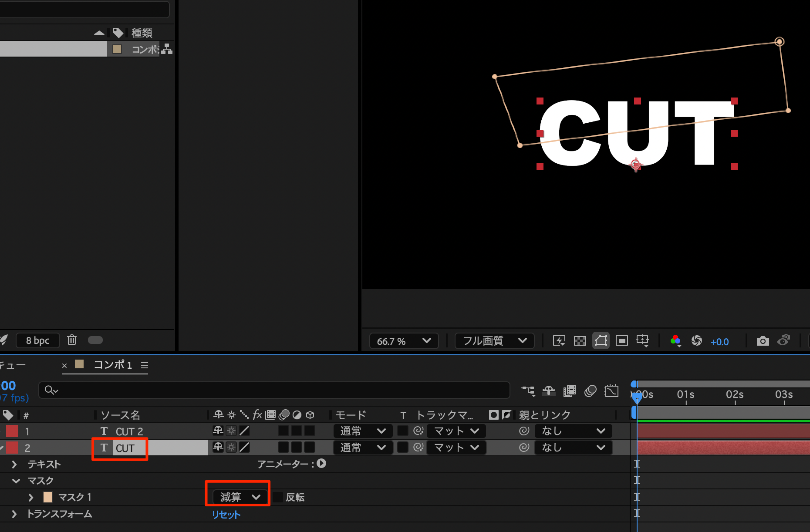Click the snapshot camera icon
This screenshot has height=532, width=810.
click(763, 341)
